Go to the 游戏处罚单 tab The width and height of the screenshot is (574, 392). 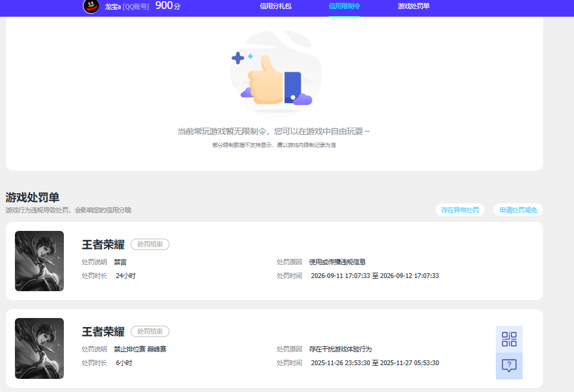413,6
